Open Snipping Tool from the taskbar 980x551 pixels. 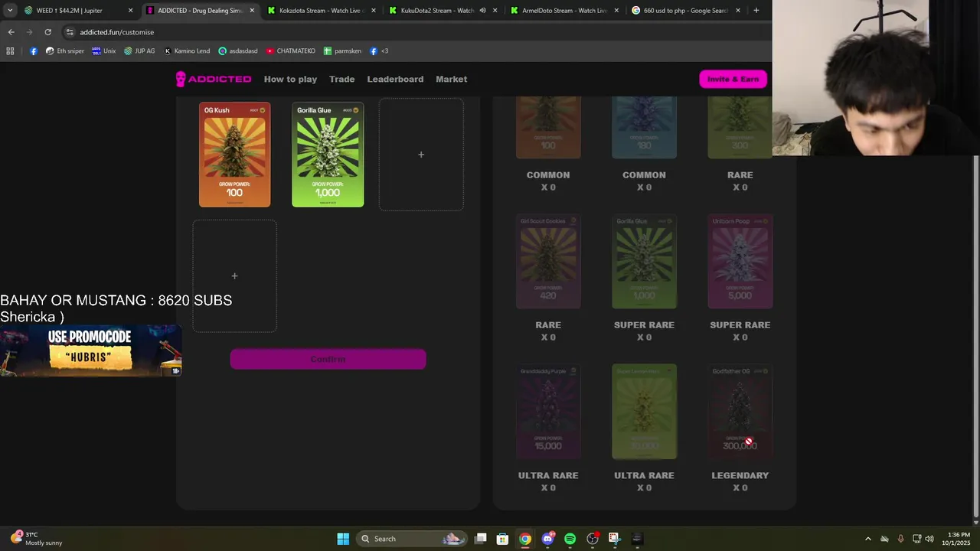pos(614,539)
